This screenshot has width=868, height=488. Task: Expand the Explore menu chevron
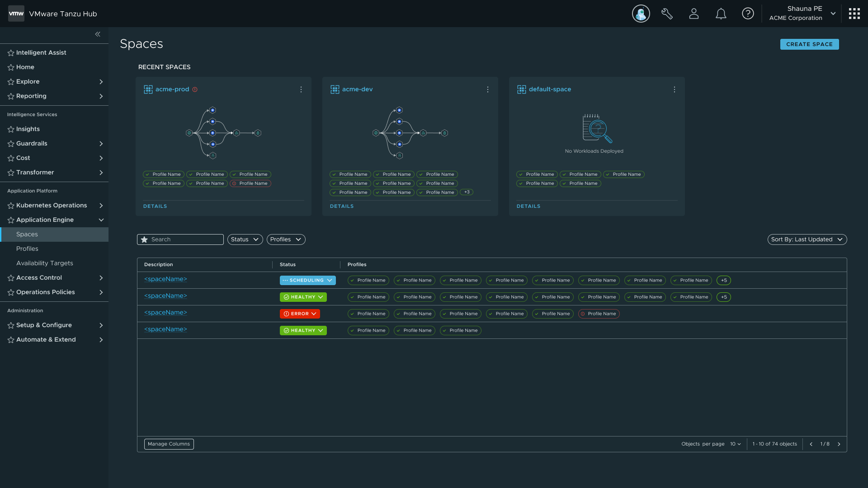101,82
